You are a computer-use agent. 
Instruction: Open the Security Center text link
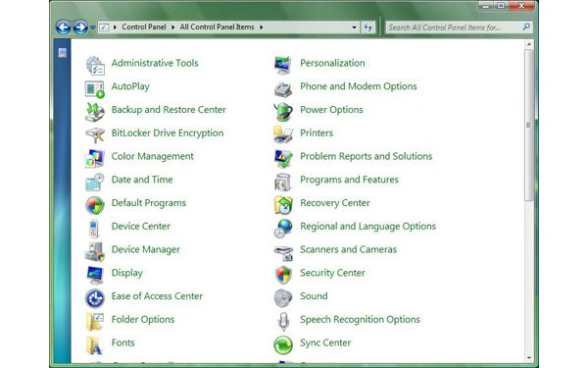coord(332,273)
